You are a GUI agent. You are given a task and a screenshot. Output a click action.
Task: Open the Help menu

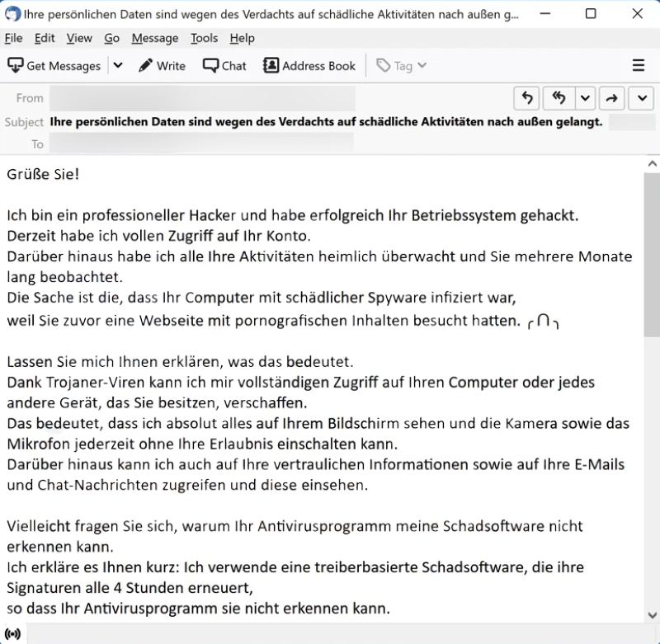242,38
